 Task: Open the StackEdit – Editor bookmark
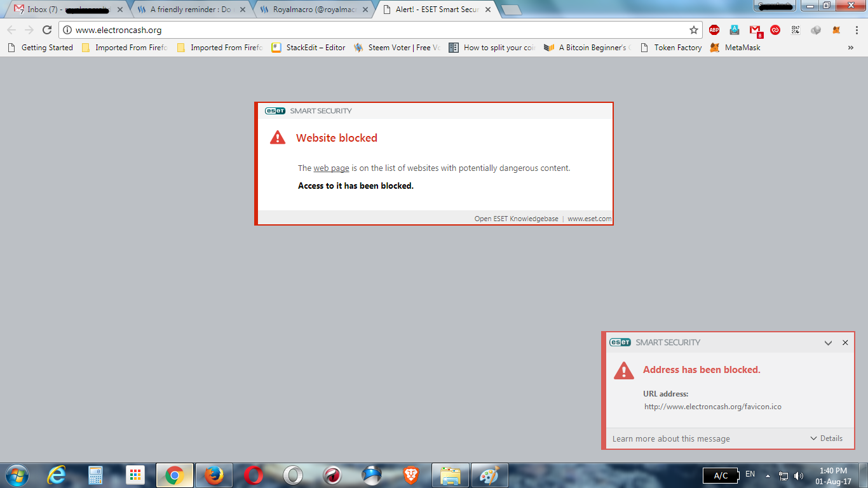coord(309,48)
